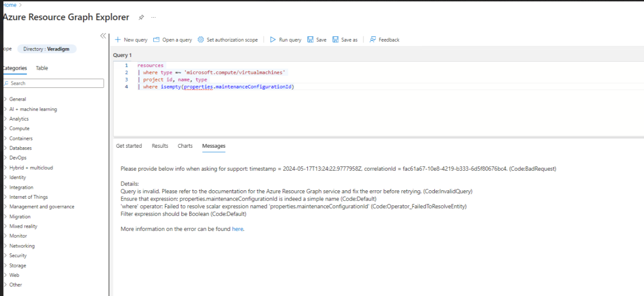
Task: Switch to the Categories tab
Action: pyautogui.click(x=14, y=68)
